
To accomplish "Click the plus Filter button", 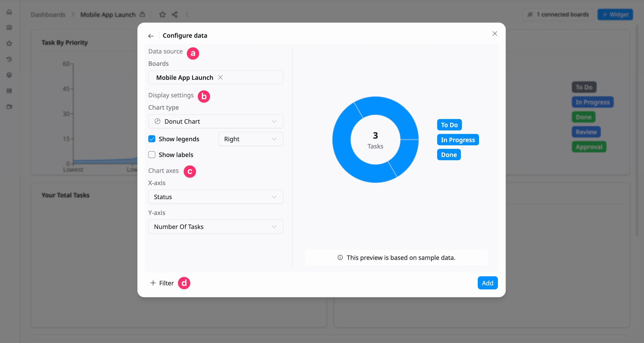I will (162, 283).
